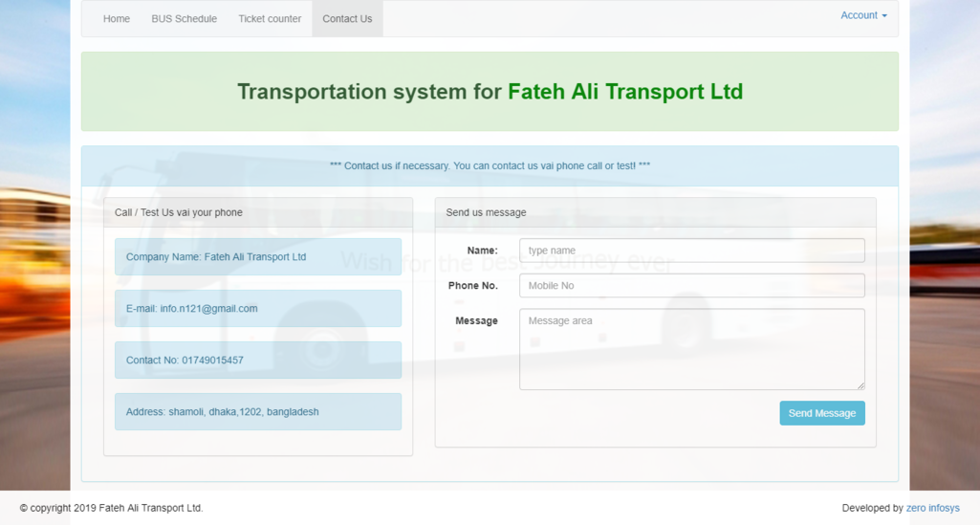This screenshot has height=525, width=980.
Task: Click the message area resize handle
Action: click(860, 385)
